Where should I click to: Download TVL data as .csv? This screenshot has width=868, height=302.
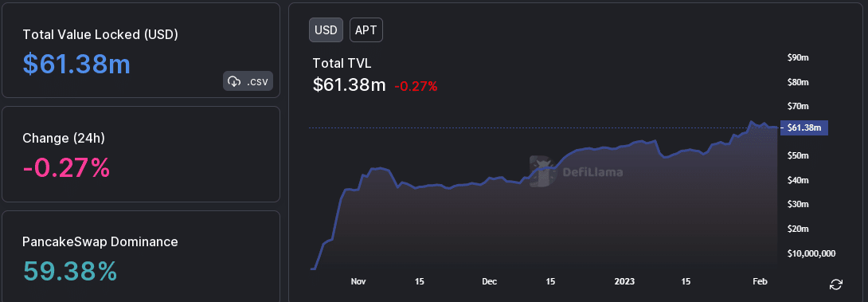[248, 81]
